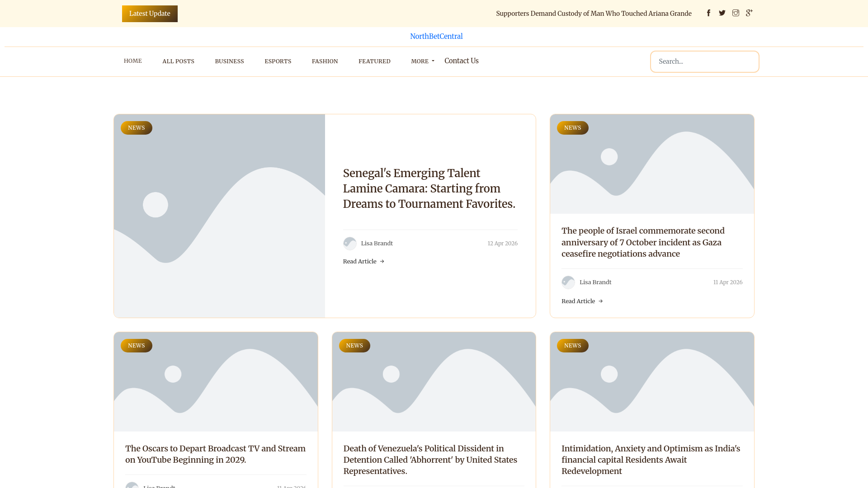Open the Twitter social icon

click(x=722, y=13)
